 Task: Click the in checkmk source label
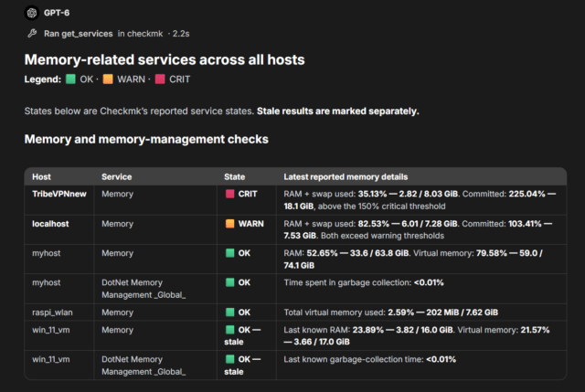tap(140, 34)
